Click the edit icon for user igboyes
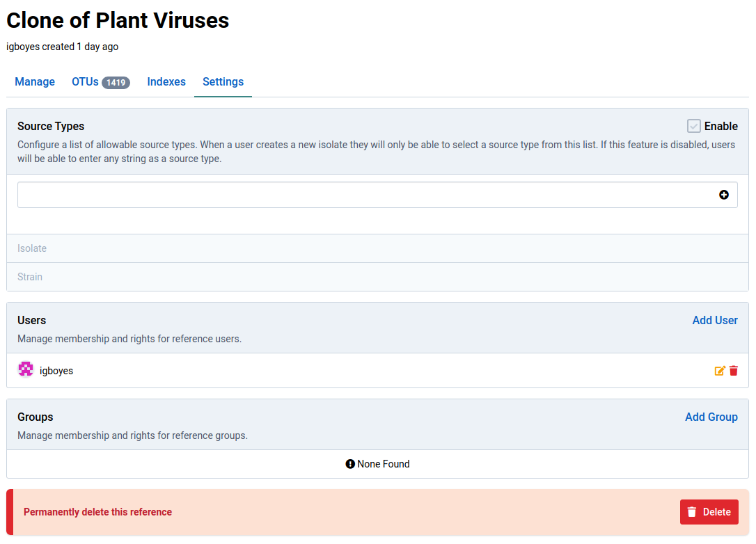 (x=720, y=371)
